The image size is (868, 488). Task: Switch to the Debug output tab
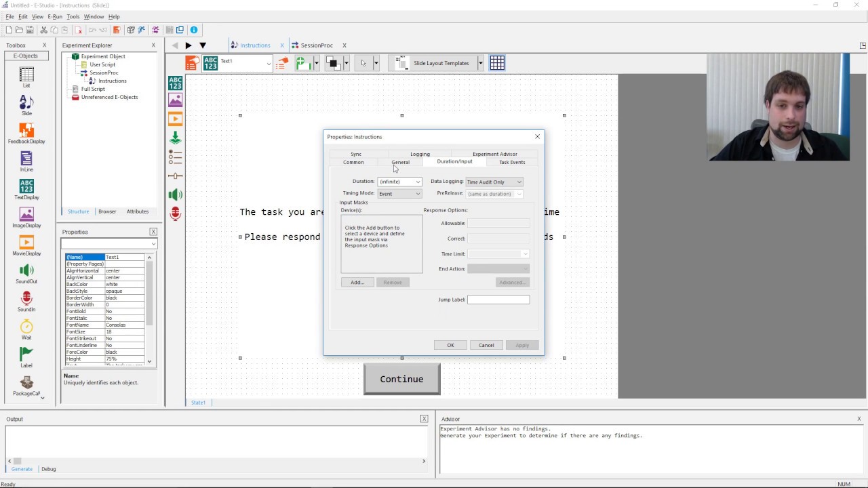tap(49, 469)
